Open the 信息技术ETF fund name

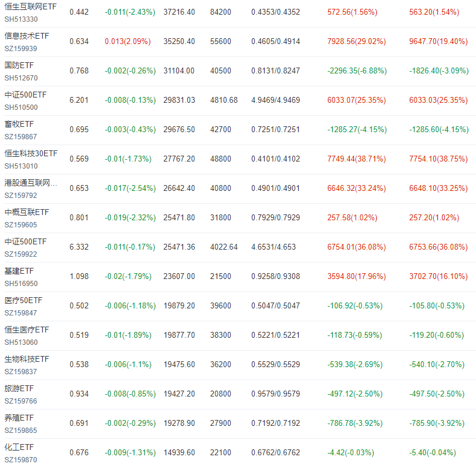27,36
